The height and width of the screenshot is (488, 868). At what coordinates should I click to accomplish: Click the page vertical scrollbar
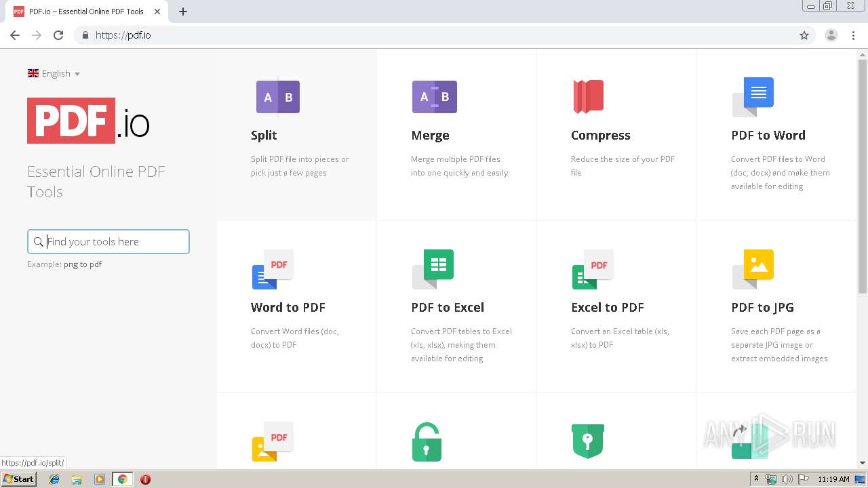click(x=863, y=176)
